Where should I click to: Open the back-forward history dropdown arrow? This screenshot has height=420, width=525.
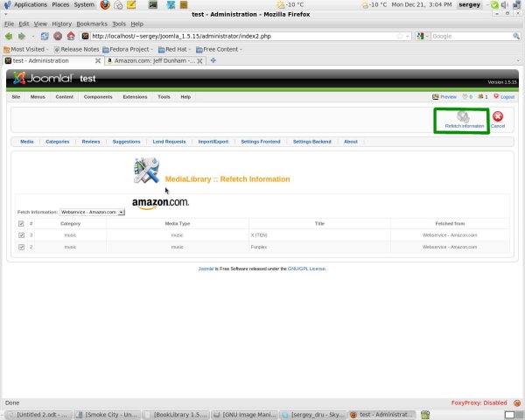click(x=33, y=36)
